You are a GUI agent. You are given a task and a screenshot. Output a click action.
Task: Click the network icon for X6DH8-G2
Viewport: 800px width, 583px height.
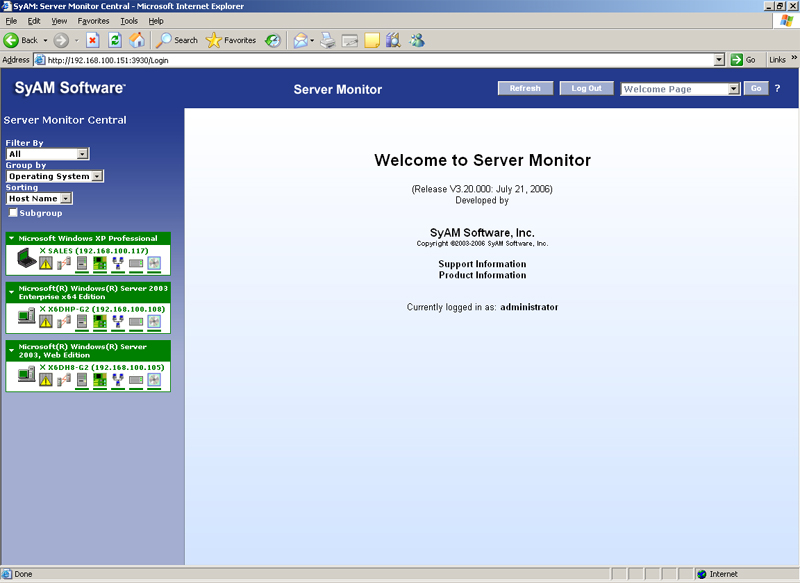pos(117,378)
